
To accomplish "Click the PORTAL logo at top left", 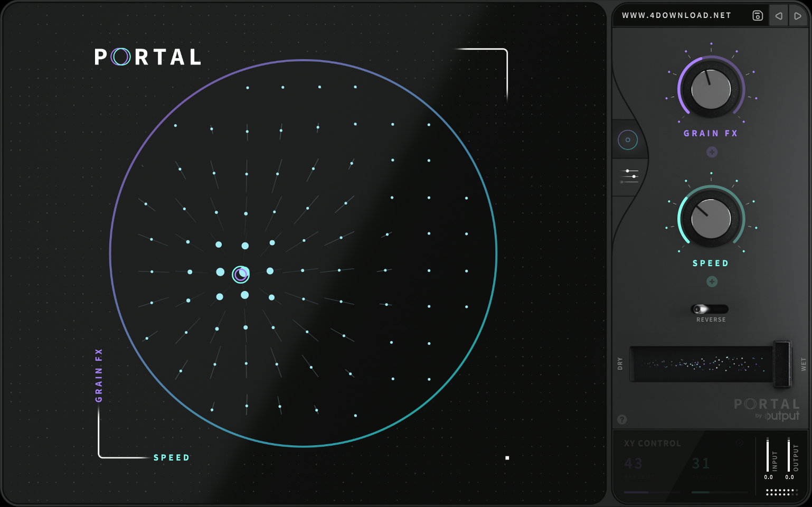I will tap(148, 57).
